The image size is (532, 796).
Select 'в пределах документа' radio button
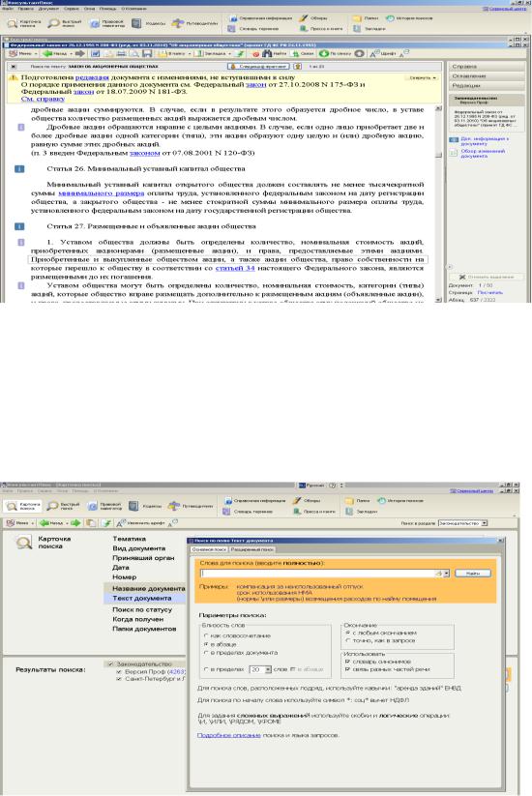206,652
